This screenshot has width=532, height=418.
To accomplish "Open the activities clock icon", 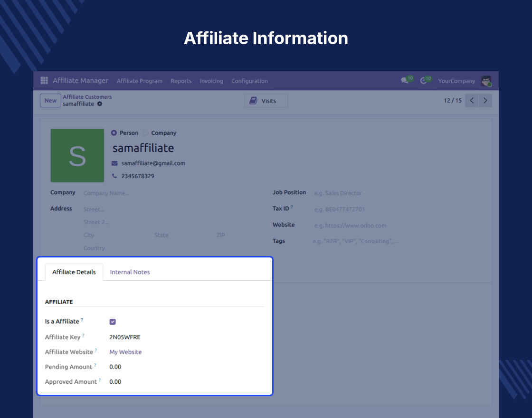I will coord(423,81).
